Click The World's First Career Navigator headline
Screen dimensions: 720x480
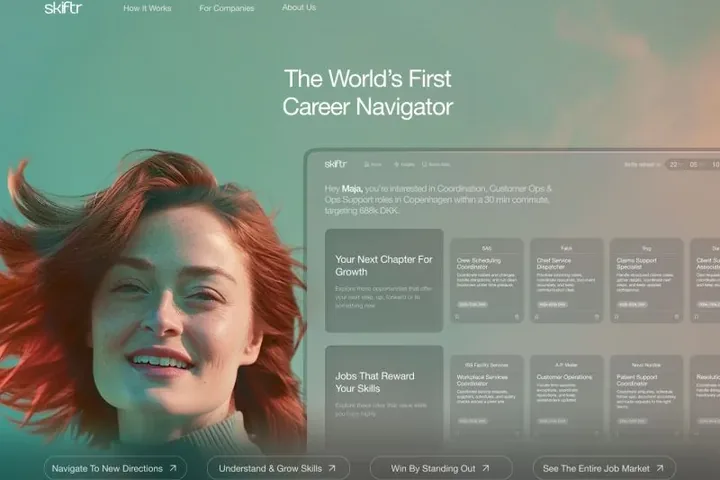[367, 93]
